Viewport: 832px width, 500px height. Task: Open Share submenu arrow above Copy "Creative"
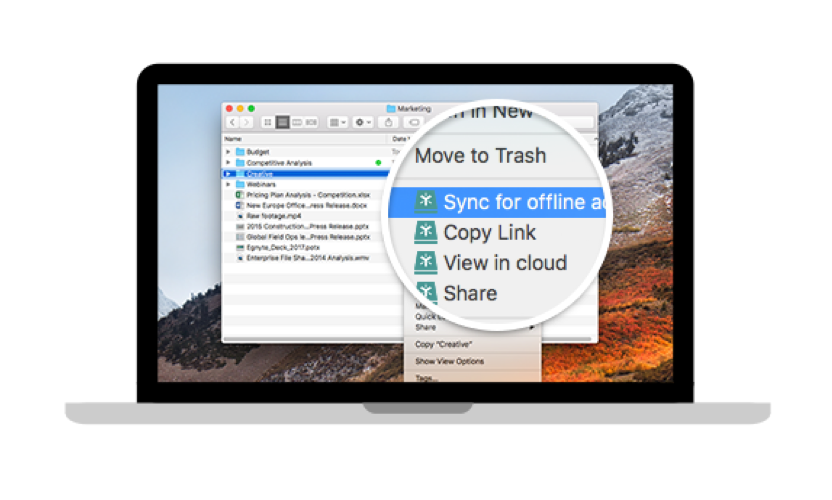coord(531,327)
